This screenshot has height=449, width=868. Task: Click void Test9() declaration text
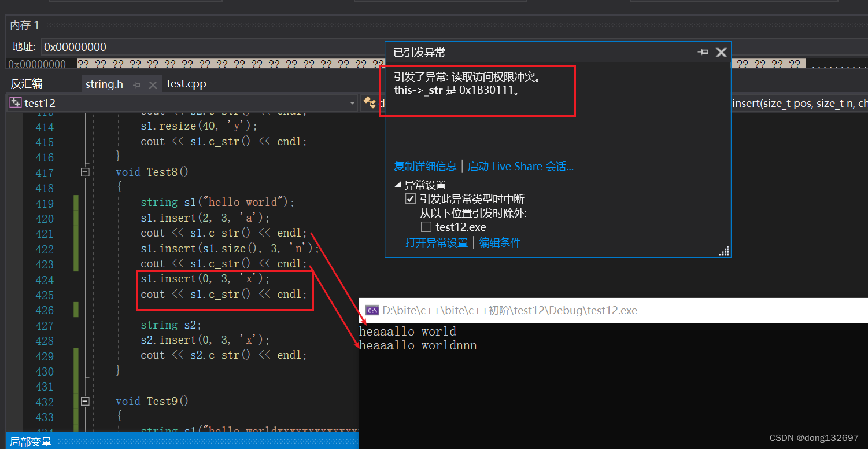point(152,401)
